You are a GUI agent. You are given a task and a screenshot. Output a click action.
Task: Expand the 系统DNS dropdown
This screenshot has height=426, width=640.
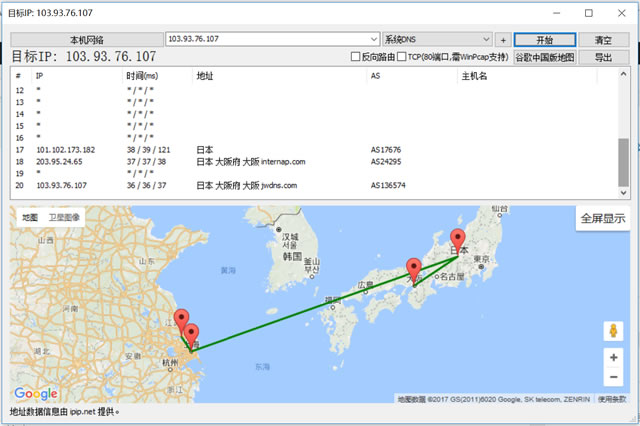485,39
